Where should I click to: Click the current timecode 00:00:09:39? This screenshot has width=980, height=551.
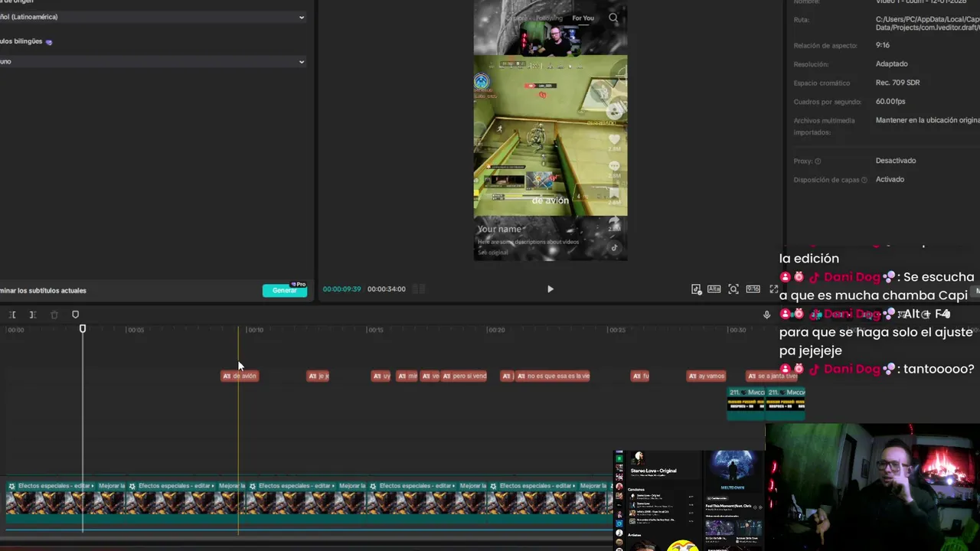click(341, 289)
